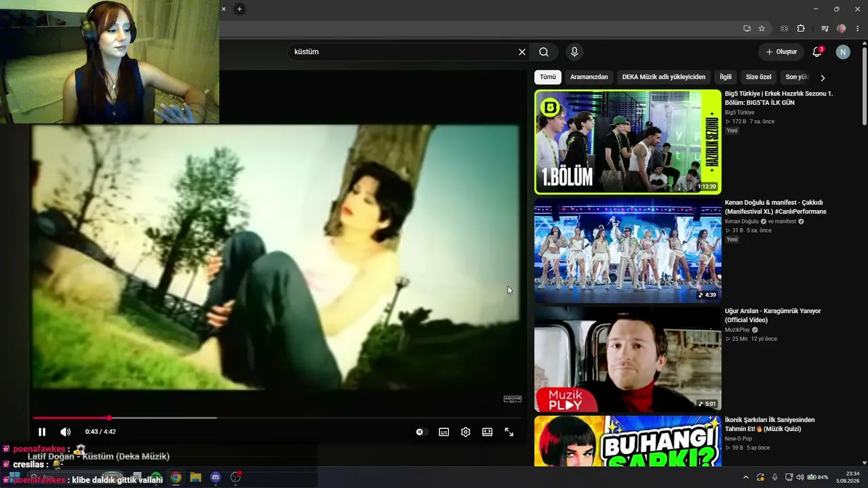
Task: Select the "Son yük" filter chip
Action: pyautogui.click(x=797, y=77)
